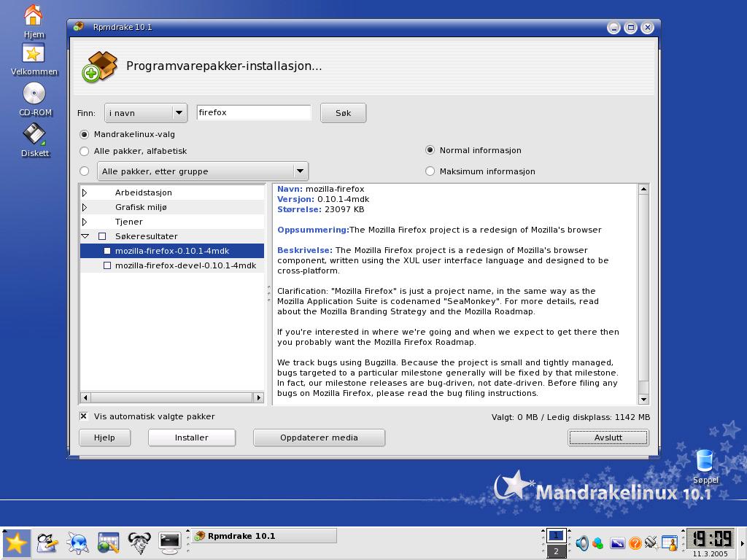
Task: Click the 'Valgt: 0 MB / Ledig diskplass' status text
Action: (x=570, y=417)
